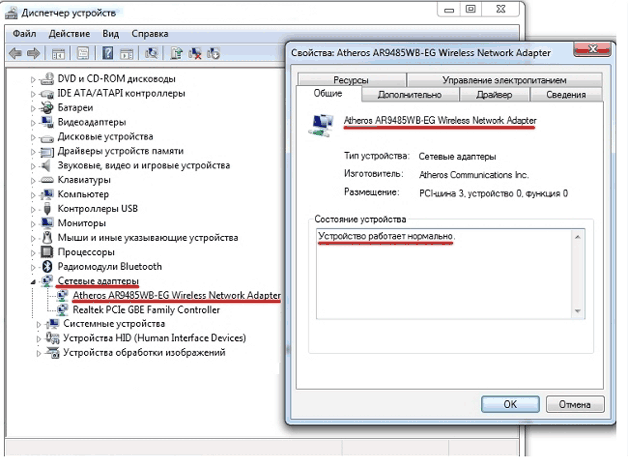The image size is (628, 468).
Task: Click the Мыши mouse icon
Action: pyautogui.click(x=47, y=237)
